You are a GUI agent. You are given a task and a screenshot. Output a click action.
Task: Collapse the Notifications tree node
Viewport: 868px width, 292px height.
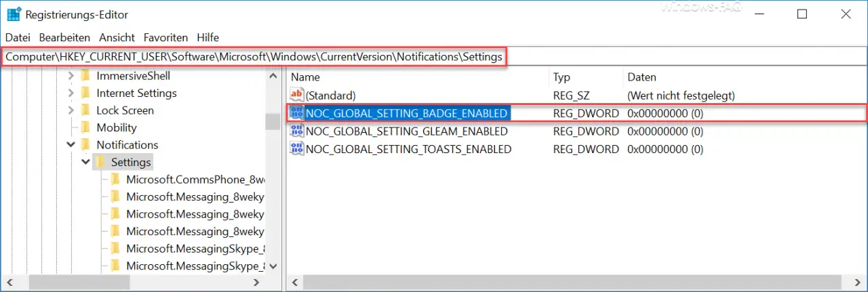(x=71, y=144)
